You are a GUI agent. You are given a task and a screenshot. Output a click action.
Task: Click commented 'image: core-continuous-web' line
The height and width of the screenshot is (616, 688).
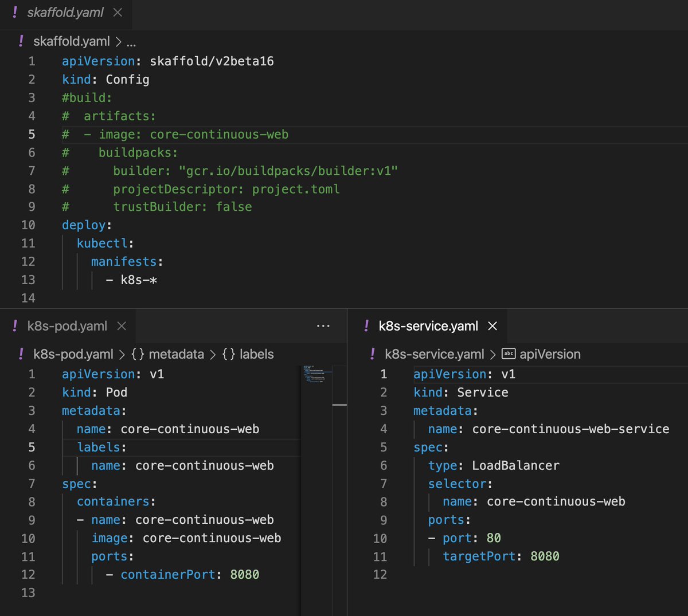(x=175, y=135)
